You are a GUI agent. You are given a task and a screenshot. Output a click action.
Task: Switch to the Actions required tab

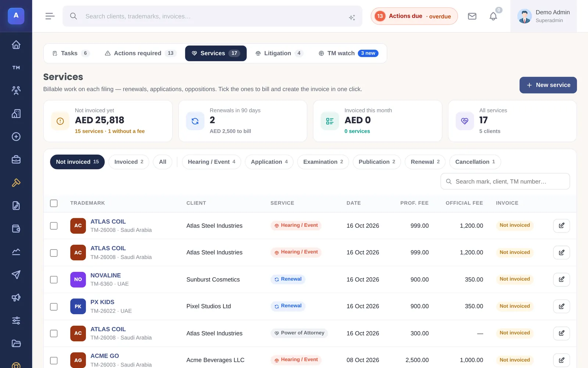click(x=140, y=53)
